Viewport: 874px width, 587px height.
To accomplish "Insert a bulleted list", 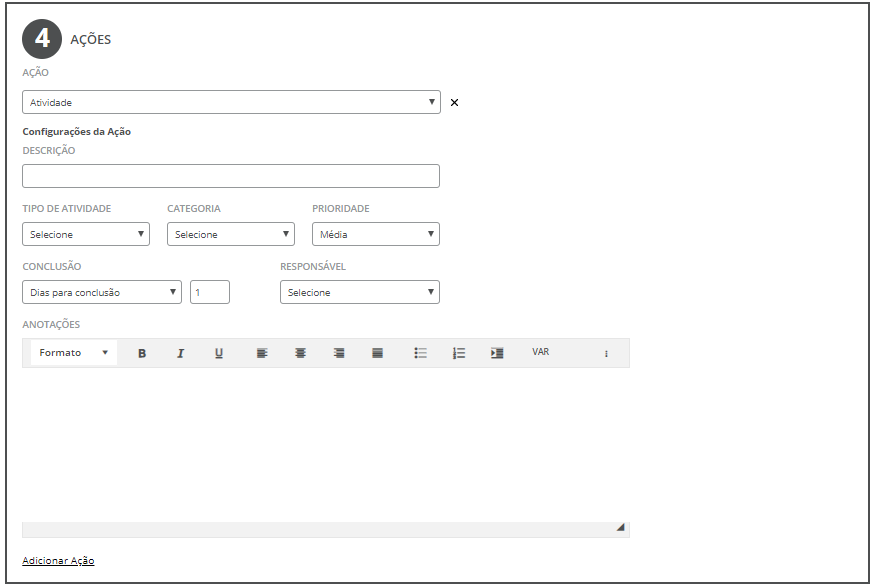I will point(420,353).
